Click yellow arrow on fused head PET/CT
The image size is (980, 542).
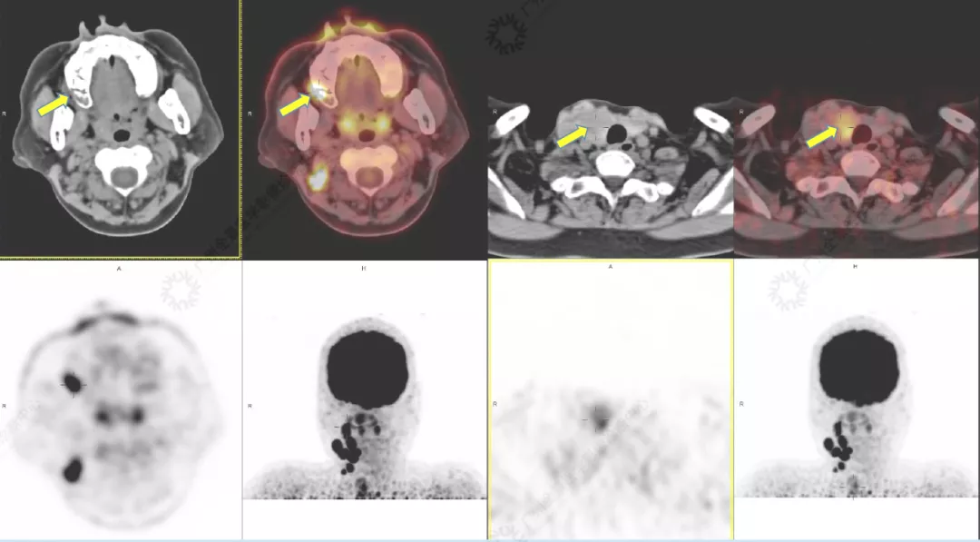pyautogui.click(x=295, y=105)
